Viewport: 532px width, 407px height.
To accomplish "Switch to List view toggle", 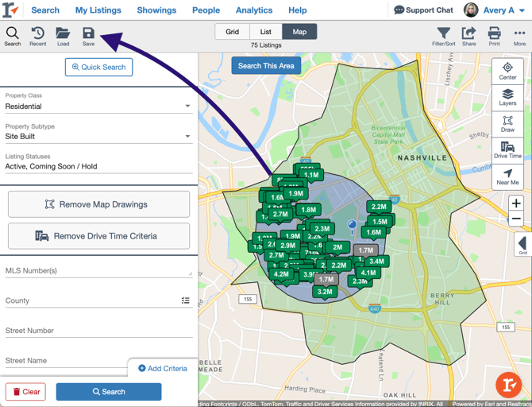I will [x=266, y=32].
